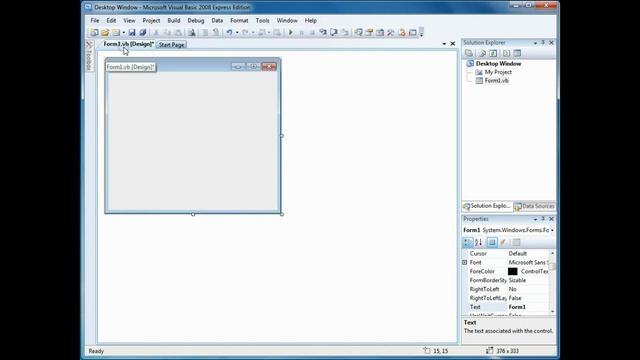Image resolution: width=640 pixels, height=360 pixels.
Task: Open the toolbar options overflow dropdown
Action: click(422, 32)
